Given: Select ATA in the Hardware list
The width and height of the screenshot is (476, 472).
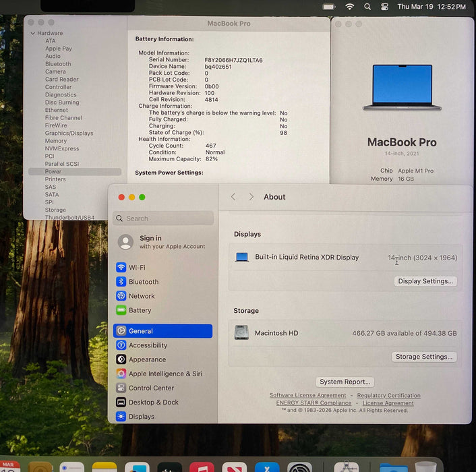Looking at the screenshot, I should tap(51, 40).
